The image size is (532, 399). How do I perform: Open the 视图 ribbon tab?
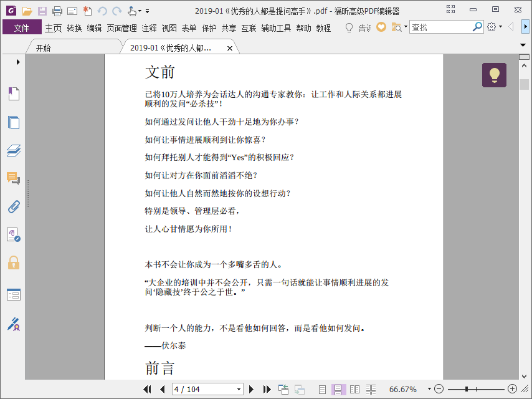point(169,28)
